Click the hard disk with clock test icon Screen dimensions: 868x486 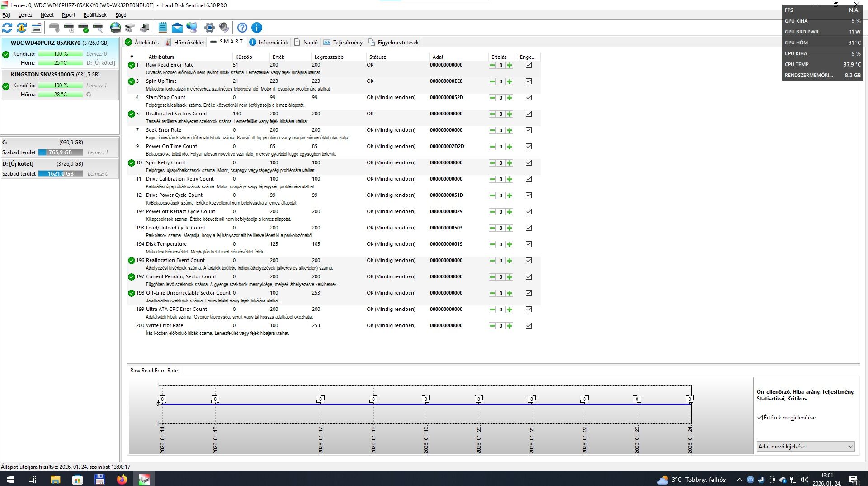click(69, 28)
